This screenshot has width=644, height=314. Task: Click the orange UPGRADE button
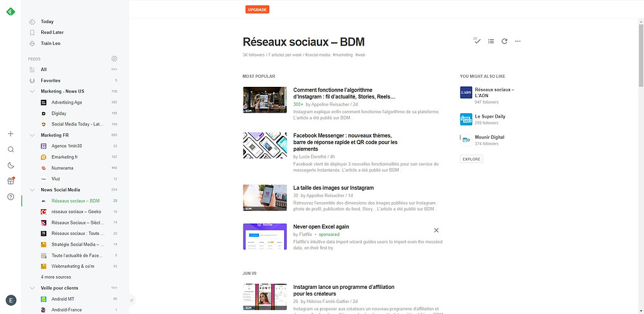pyautogui.click(x=257, y=10)
